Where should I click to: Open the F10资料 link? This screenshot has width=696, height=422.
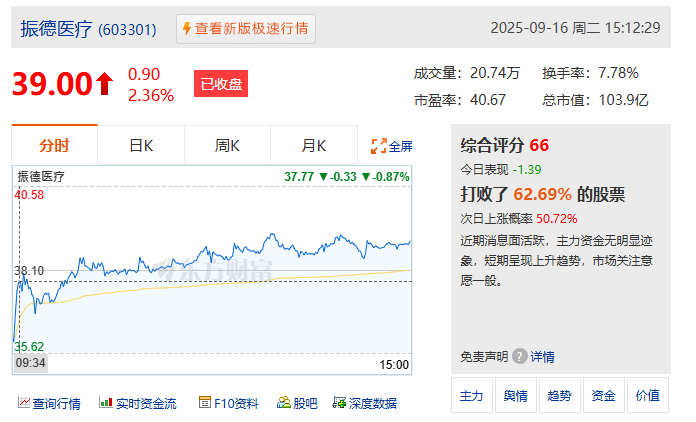(x=236, y=403)
